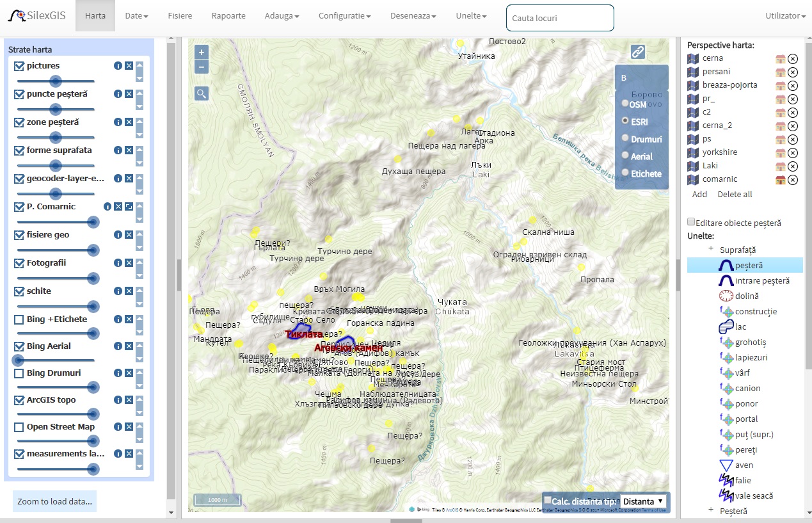Open the Rapoarte menu item
812x523 pixels.
(x=228, y=16)
